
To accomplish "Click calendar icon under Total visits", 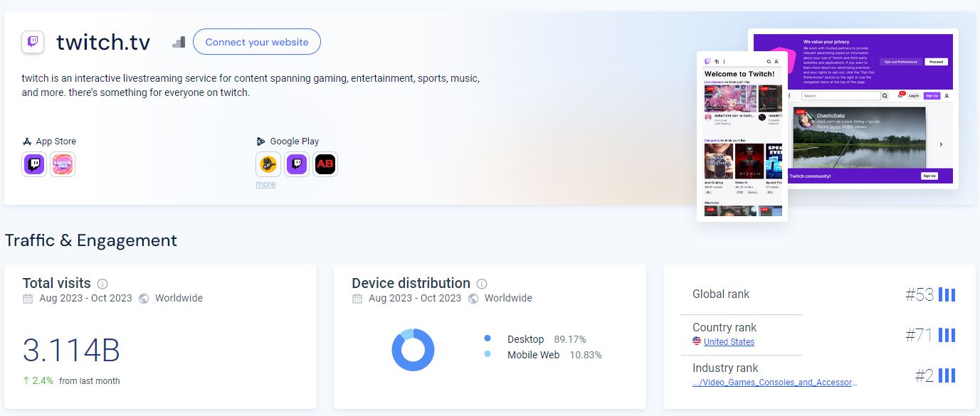I will pyautogui.click(x=28, y=299).
